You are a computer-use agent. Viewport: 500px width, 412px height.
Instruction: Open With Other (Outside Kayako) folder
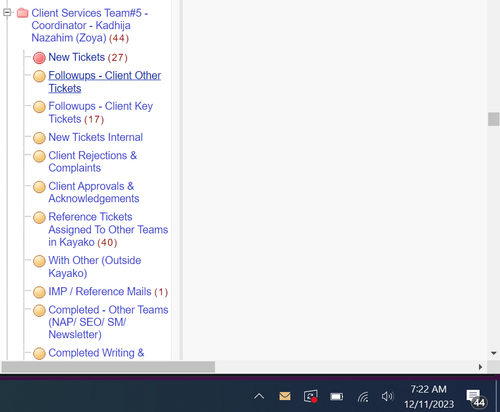pos(95,267)
